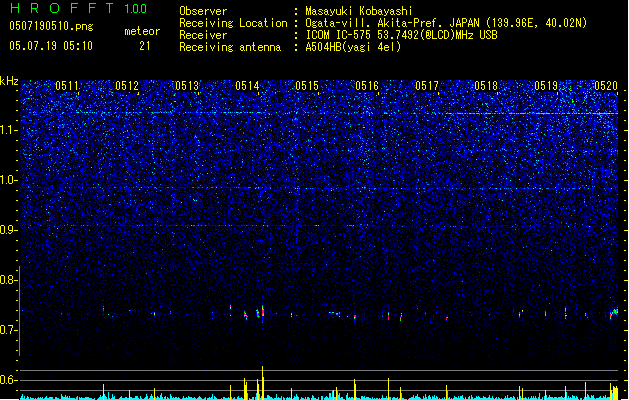Click the A504HB(yagi 4el) antenna text
629x400 pixels.
[x=353, y=47]
